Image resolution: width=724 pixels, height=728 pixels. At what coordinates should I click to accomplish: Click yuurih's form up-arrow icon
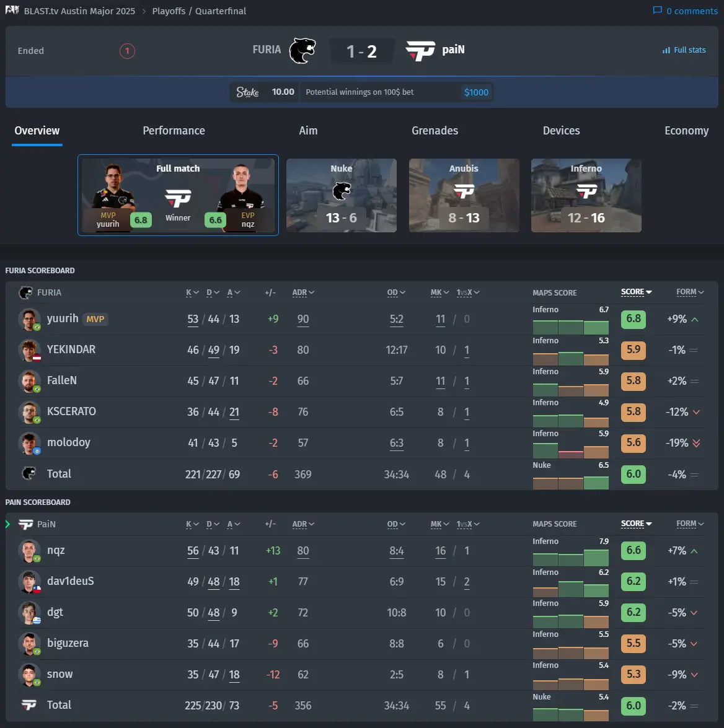[695, 320]
